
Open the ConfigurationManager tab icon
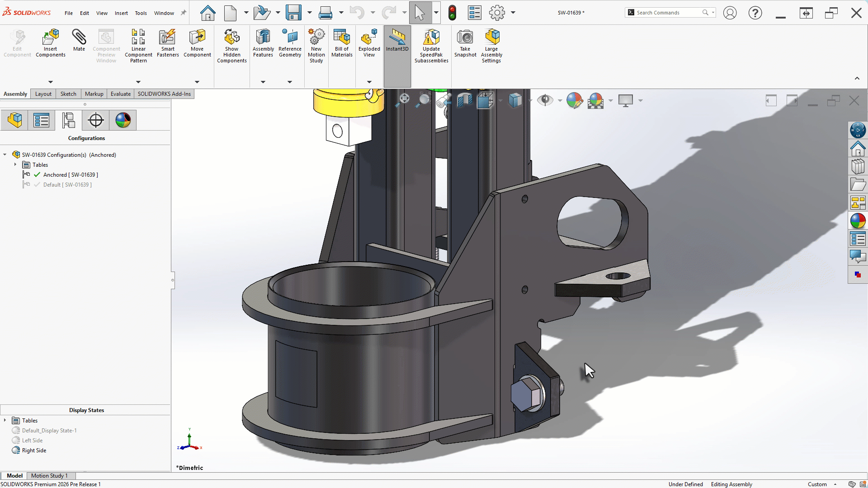point(68,120)
